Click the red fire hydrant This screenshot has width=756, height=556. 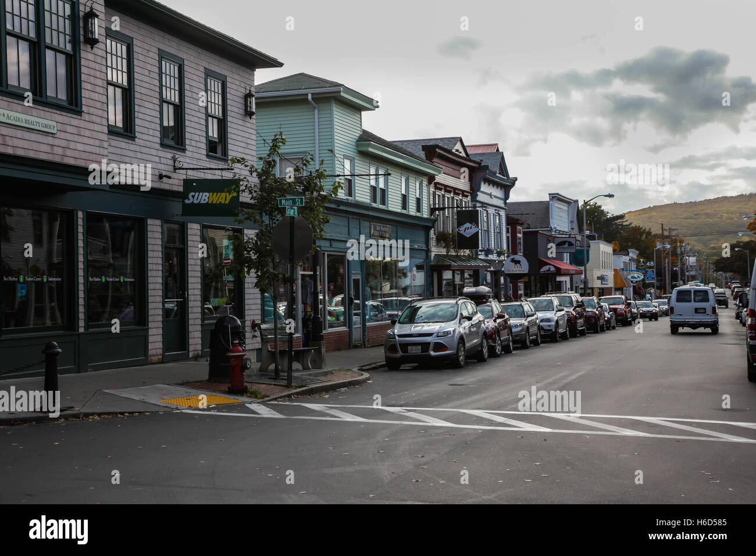pyautogui.click(x=237, y=366)
